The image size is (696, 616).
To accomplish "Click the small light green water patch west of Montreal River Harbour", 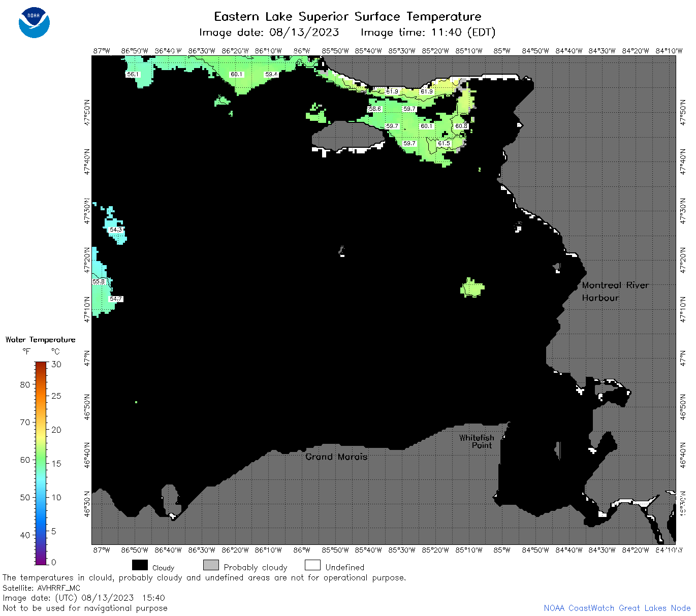I will click(x=472, y=288).
